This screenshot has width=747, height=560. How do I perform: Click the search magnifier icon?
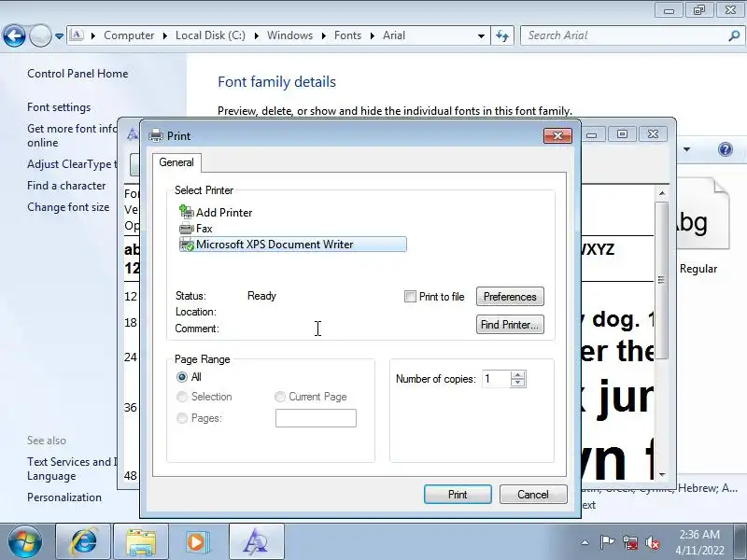coord(734,35)
